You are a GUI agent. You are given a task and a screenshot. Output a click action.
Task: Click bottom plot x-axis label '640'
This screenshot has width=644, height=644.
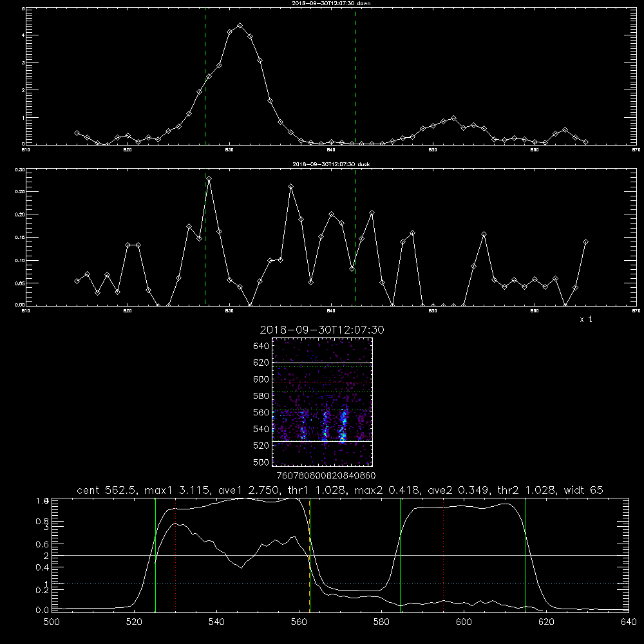coord(629,622)
